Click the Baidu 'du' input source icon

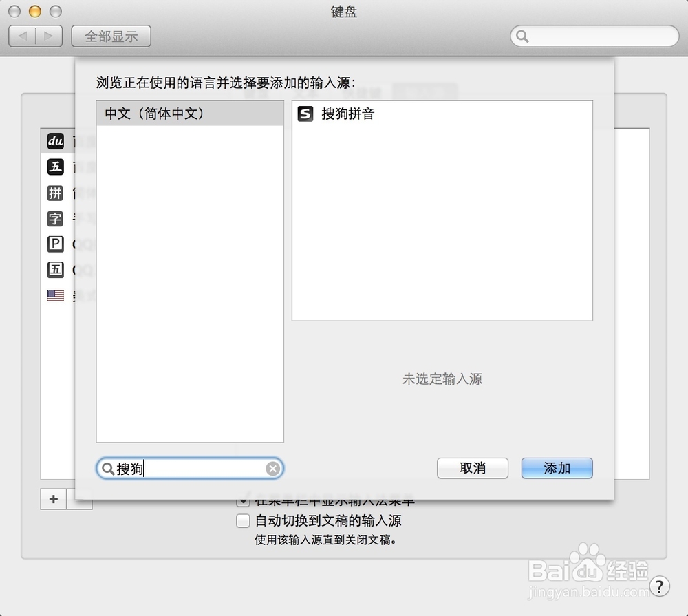pos(55,141)
